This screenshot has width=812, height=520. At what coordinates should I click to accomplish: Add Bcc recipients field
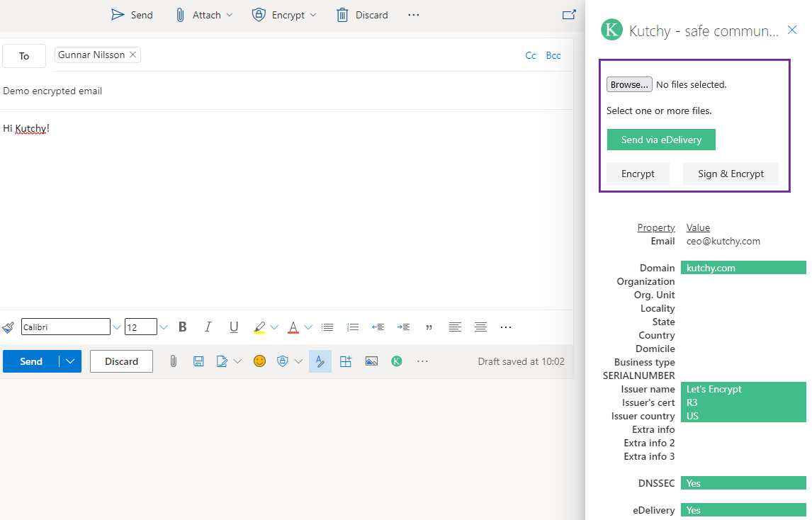553,55
